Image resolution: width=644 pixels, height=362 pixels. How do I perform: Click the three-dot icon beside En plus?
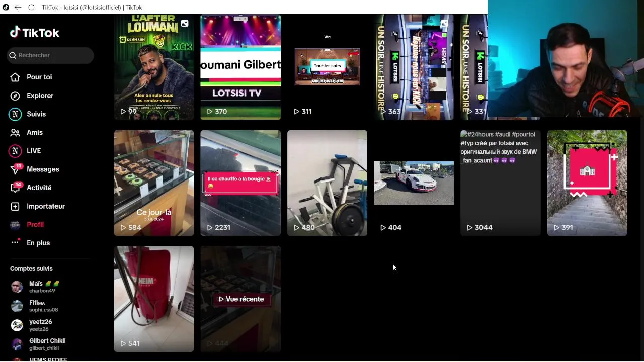tap(15, 242)
